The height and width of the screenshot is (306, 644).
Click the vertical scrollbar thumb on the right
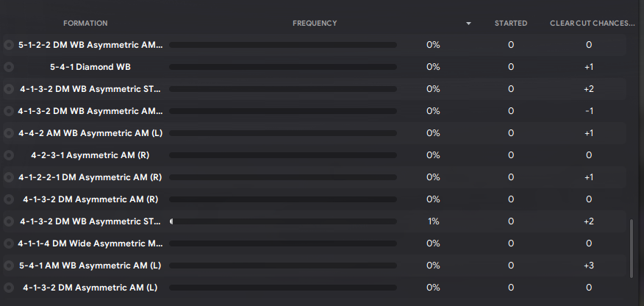632,249
